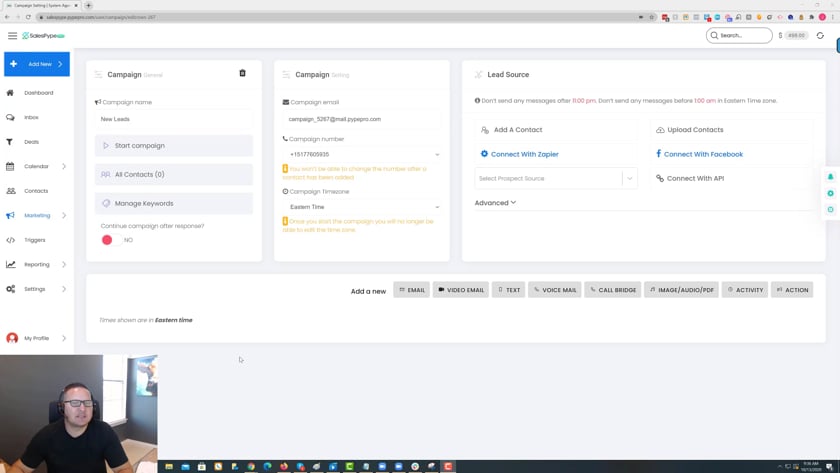Add a new IMAGE/AUDIO/PDF step
The width and height of the screenshot is (840, 473).
(681, 290)
